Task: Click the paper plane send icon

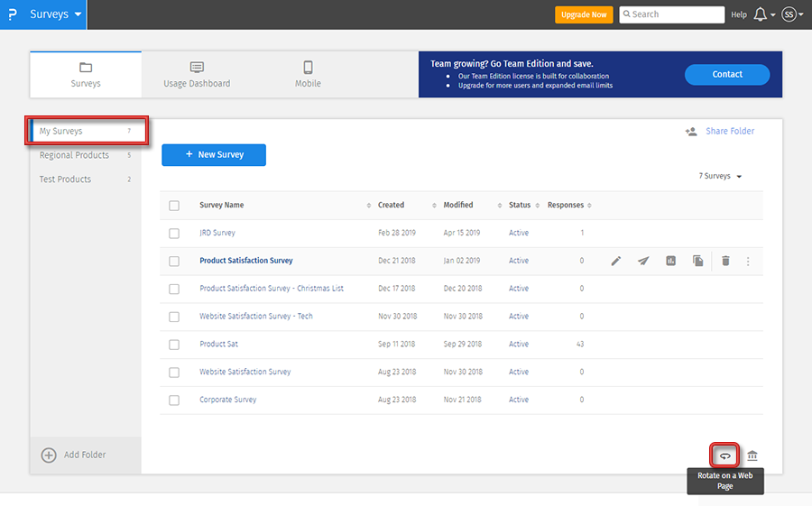Action: click(643, 261)
